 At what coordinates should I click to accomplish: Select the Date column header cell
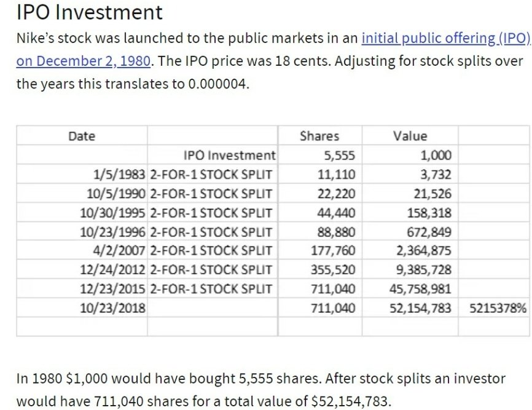point(82,136)
